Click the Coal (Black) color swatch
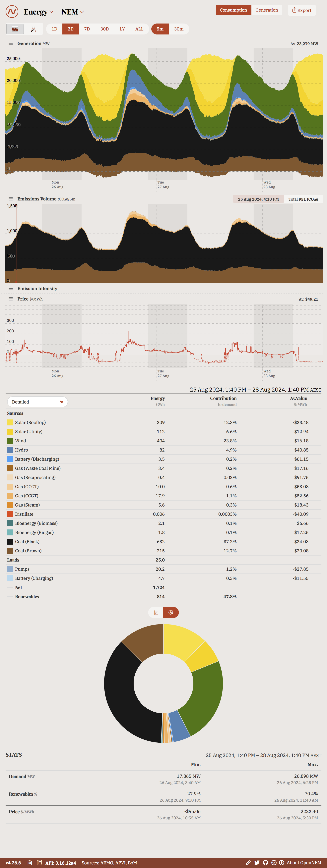 (10, 541)
